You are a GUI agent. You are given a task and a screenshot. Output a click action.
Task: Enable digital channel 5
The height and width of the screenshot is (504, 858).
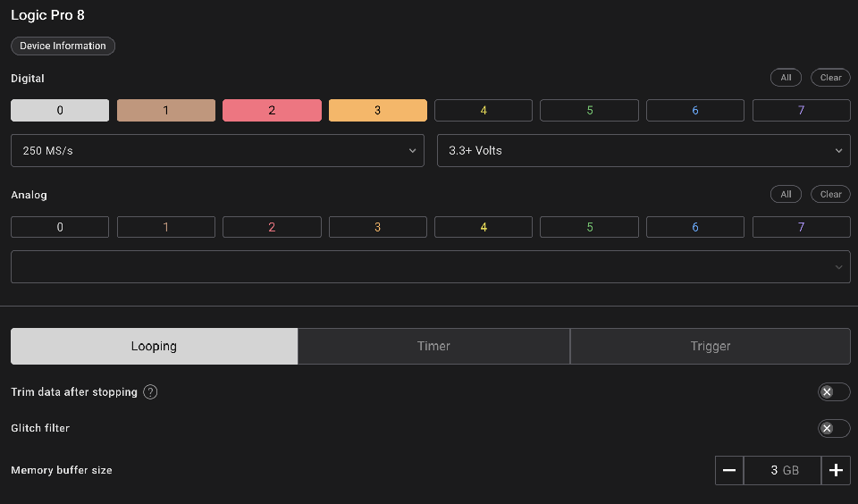[x=589, y=111]
